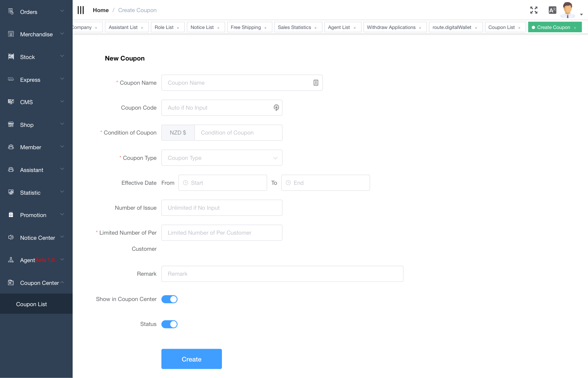The height and width of the screenshot is (378, 588).
Task: Click the icon inside Coupon Name field
Action: pyautogui.click(x=316, y=83)
